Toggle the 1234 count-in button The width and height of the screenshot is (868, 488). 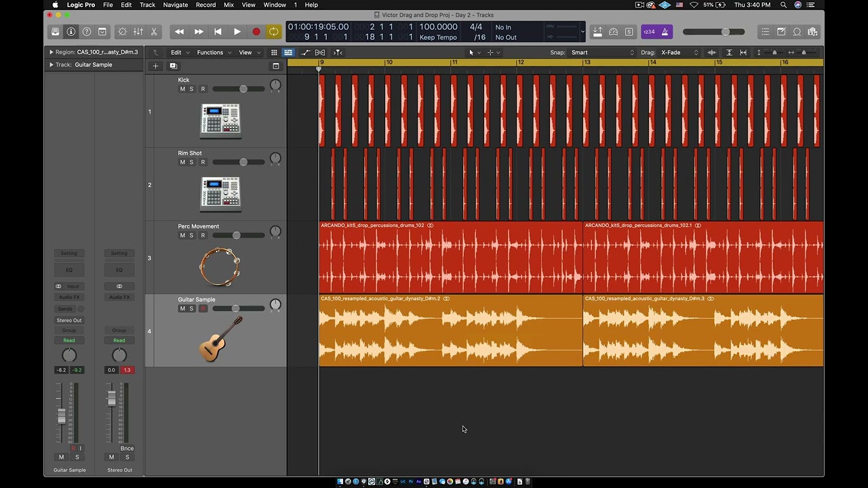pos(649,32)
